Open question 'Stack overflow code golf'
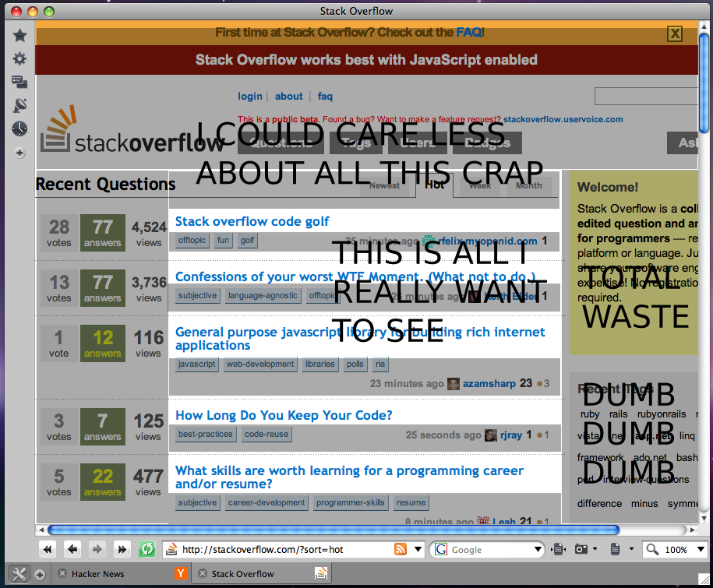Viewport: 713px width, 588px height. click(x=252, y=221)
